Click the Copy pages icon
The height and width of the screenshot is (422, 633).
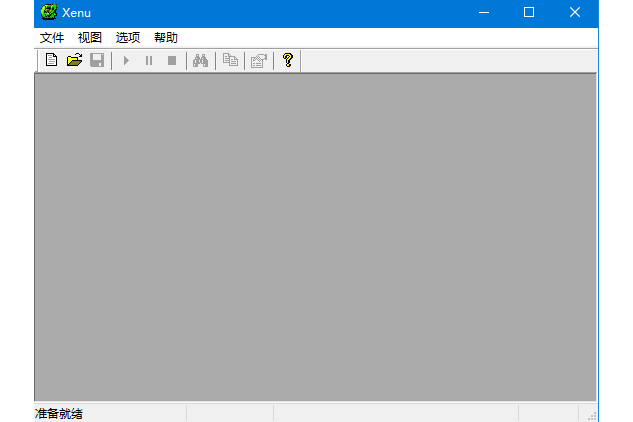click(230, 61)
